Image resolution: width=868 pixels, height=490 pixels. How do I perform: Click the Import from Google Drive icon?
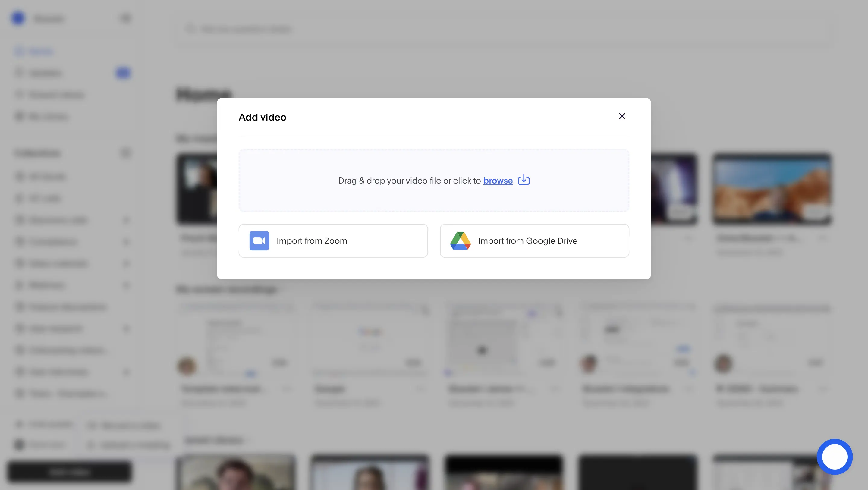pyautogui.click(x=460, y=240)
